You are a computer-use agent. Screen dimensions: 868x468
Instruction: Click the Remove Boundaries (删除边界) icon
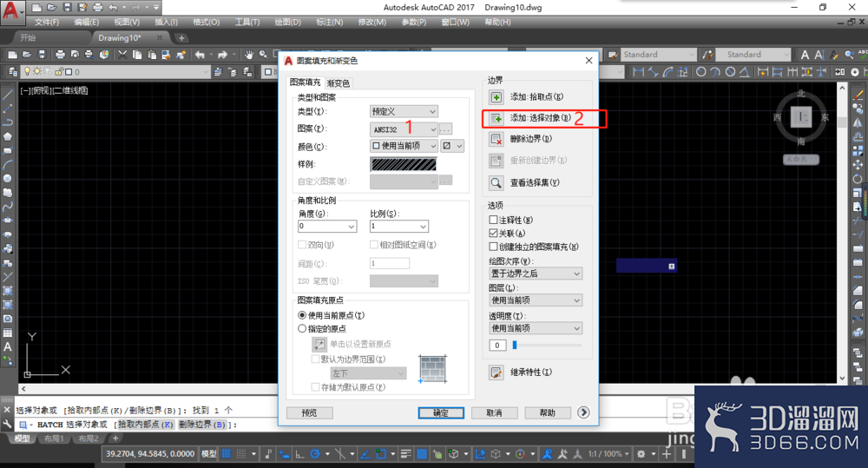496,139
